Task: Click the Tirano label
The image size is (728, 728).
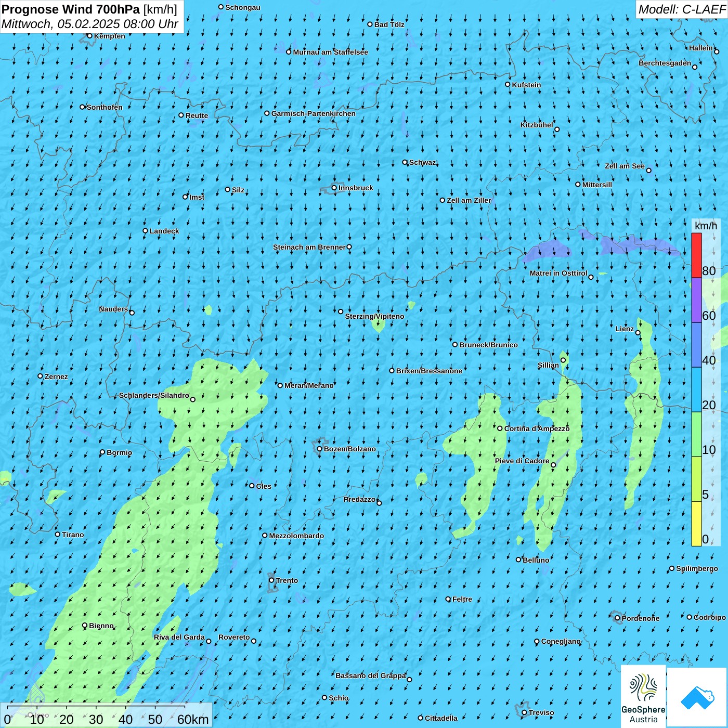Action: coord(73,535)
